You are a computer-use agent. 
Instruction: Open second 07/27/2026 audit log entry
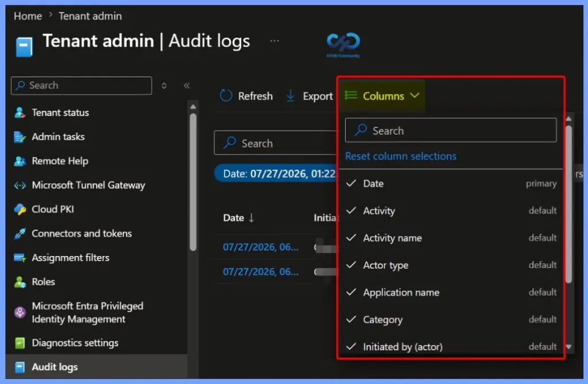(261, 271)
